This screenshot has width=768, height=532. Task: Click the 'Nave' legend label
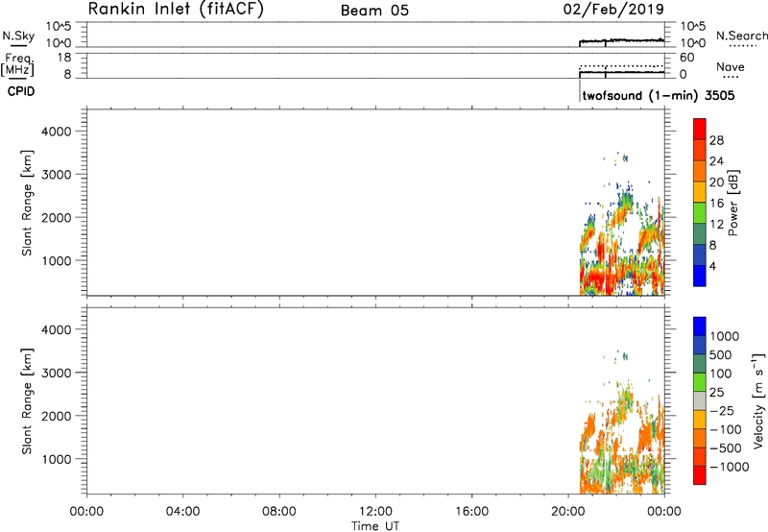(731, 66)
